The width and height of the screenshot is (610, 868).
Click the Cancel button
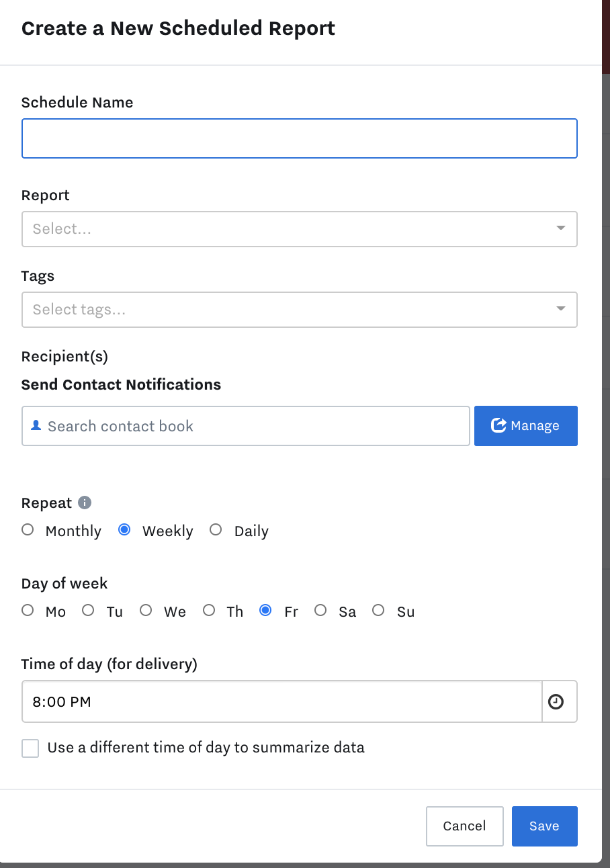coord(465,826)
